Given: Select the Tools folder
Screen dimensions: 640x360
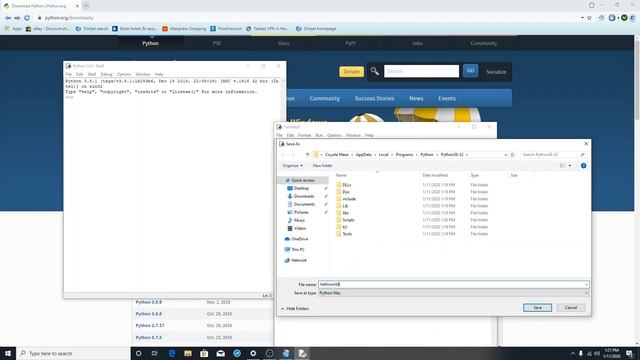Looking at the screenshot, I should click(347, 234).
